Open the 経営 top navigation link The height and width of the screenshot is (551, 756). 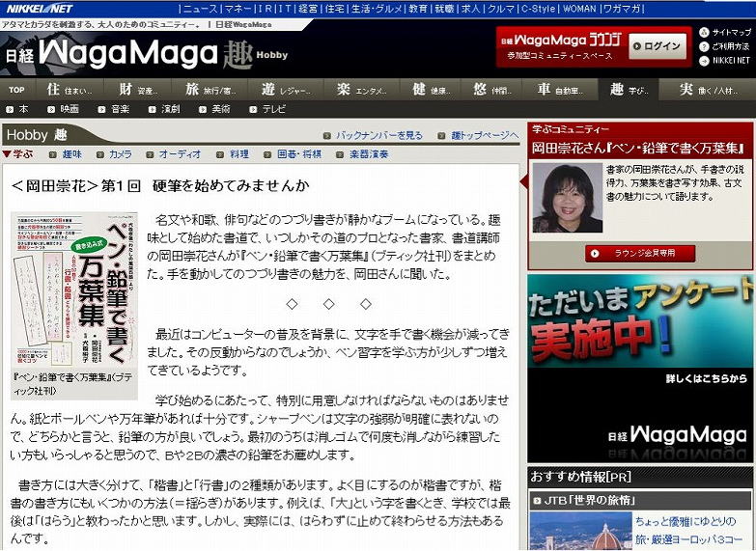tap(308, 9)
